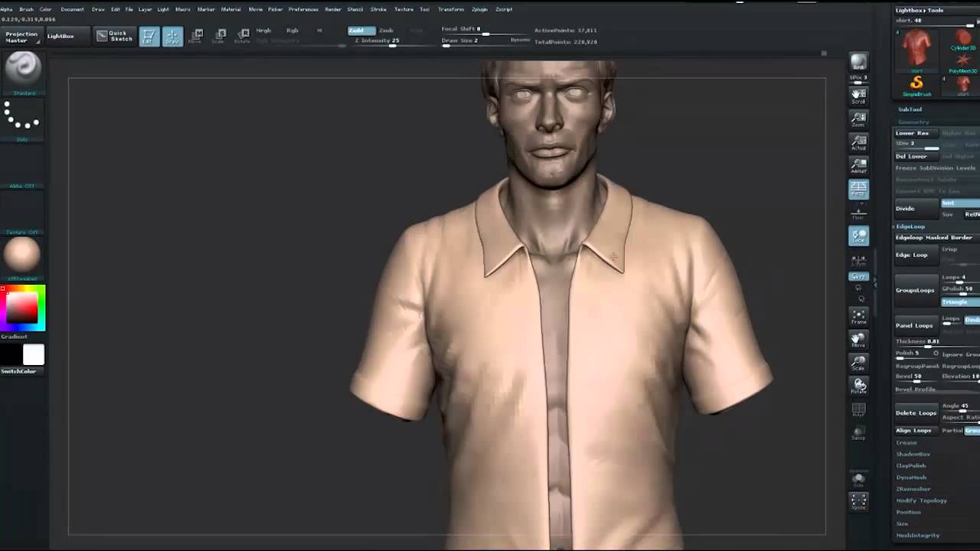The width and height of the screenshot is (980, 551).
Task: Open the Transform menu
Action: tap(451, 9)
